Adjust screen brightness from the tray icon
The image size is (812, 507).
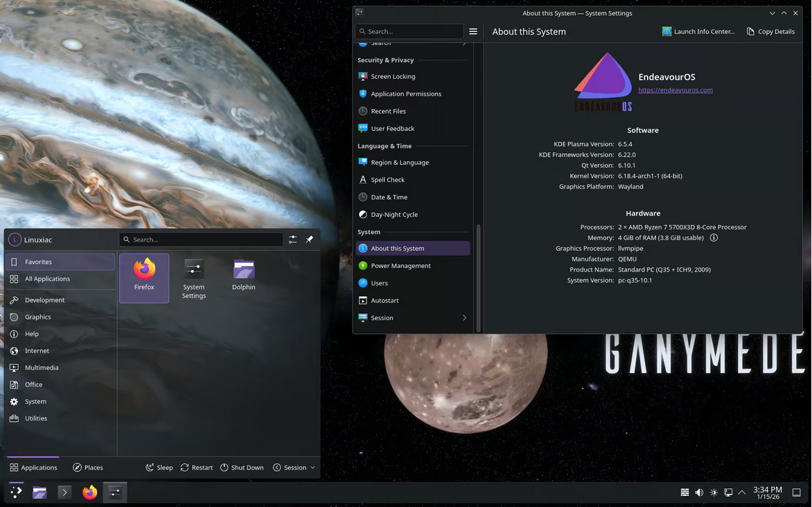click(x=714, y=492)
